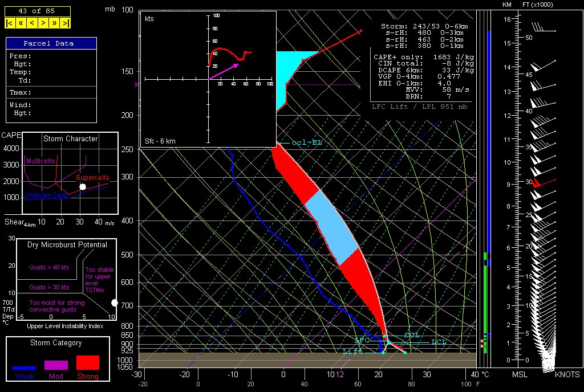Click the fast forward » button
Screen dimensions: 584x392
(55, 23)
